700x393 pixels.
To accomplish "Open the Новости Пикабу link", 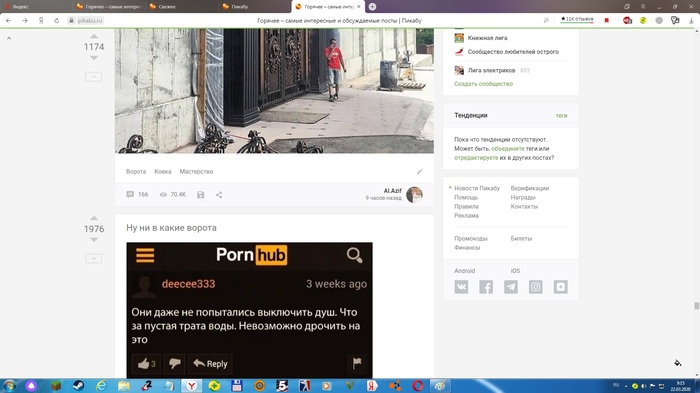I will [x=477, y=188].
